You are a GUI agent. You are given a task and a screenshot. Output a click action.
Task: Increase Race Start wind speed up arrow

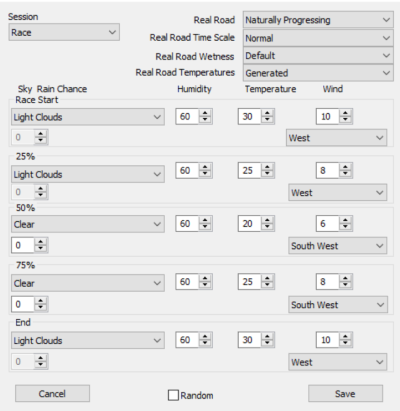click(345, 113)
